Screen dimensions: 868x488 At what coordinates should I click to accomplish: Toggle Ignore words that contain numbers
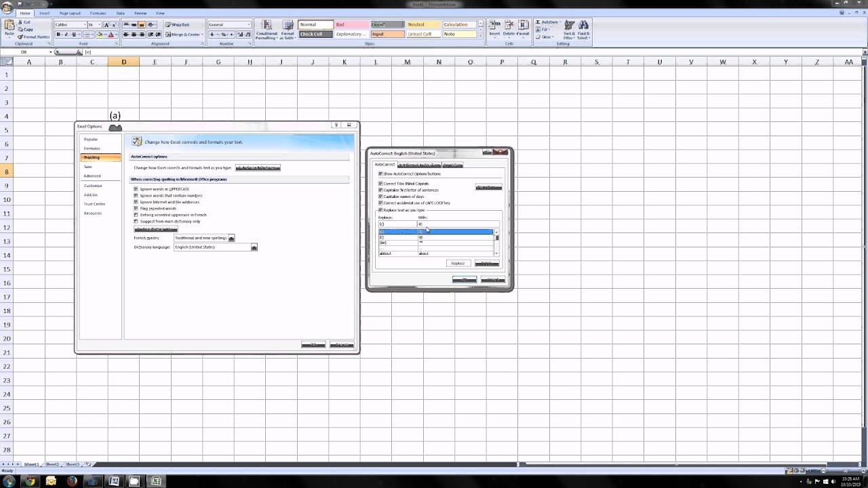[x=136, y=195]
